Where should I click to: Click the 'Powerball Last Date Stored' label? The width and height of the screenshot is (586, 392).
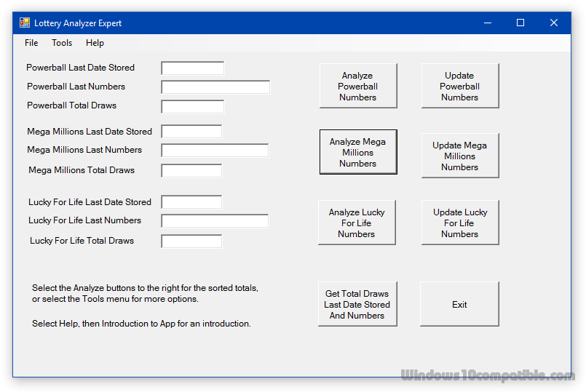(80, 68)
